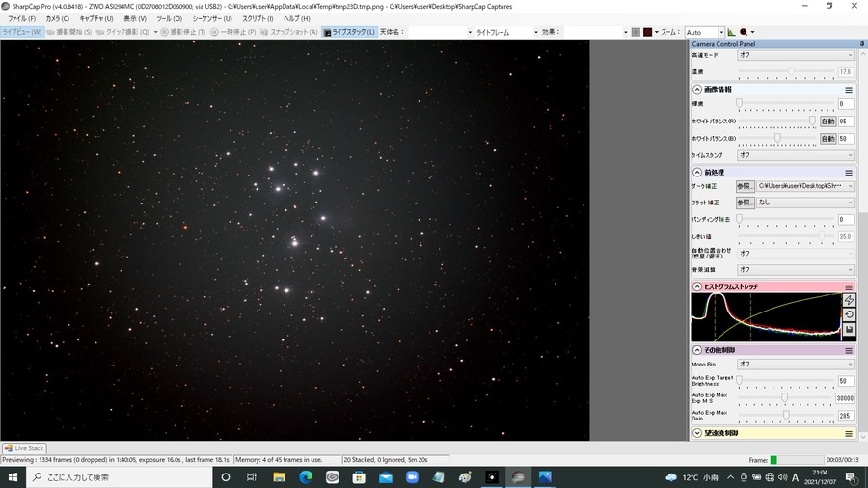Click the taskbar search box
Image resolution: width=868 pixels, height=488 pixels.
click(119, 477)
